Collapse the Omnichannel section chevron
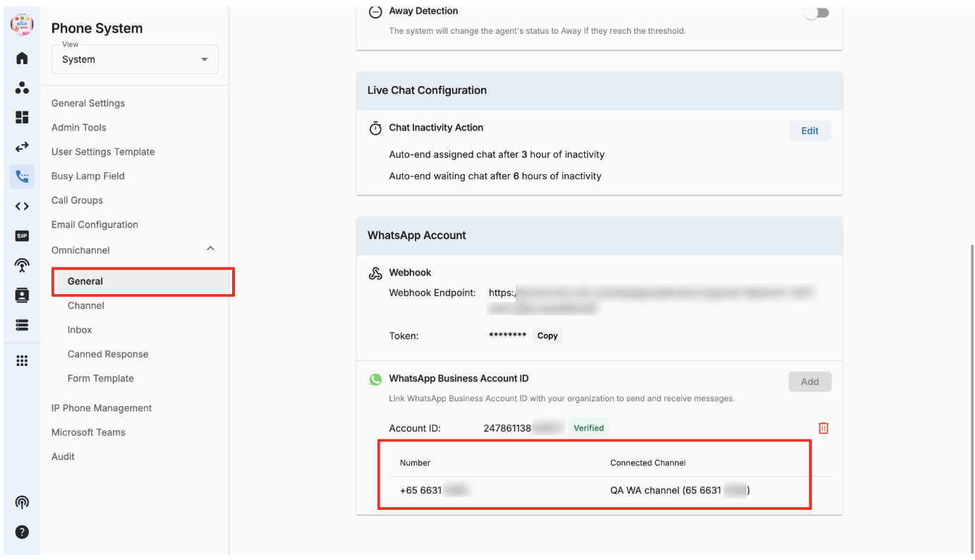The image size is (975, 560). pos(210,248)
